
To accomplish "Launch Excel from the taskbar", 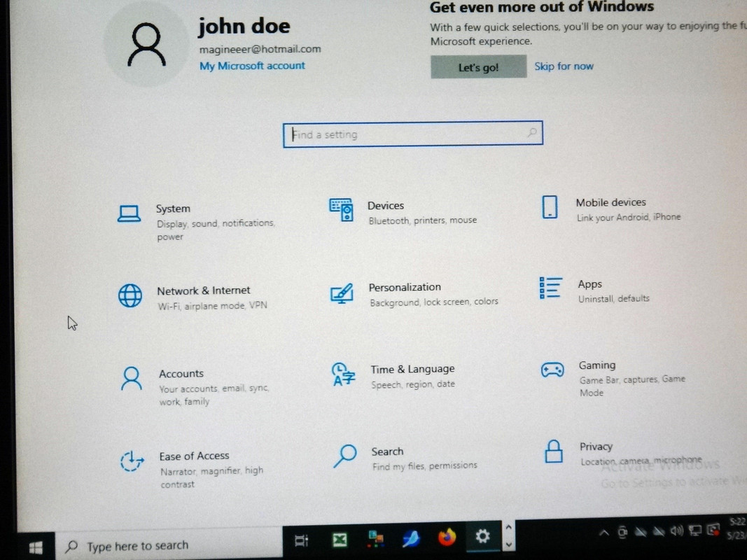I will pos(340,540).
